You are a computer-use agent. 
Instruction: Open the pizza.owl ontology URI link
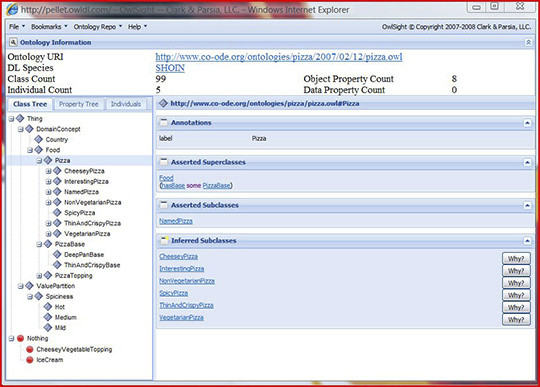click(279, 57)
